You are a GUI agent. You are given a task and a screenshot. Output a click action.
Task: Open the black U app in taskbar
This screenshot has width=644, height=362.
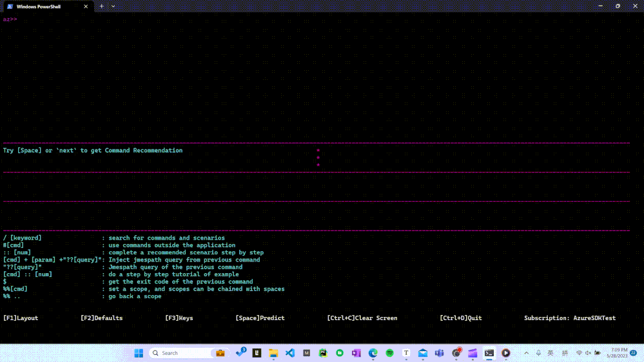click(x=257, y=353)
